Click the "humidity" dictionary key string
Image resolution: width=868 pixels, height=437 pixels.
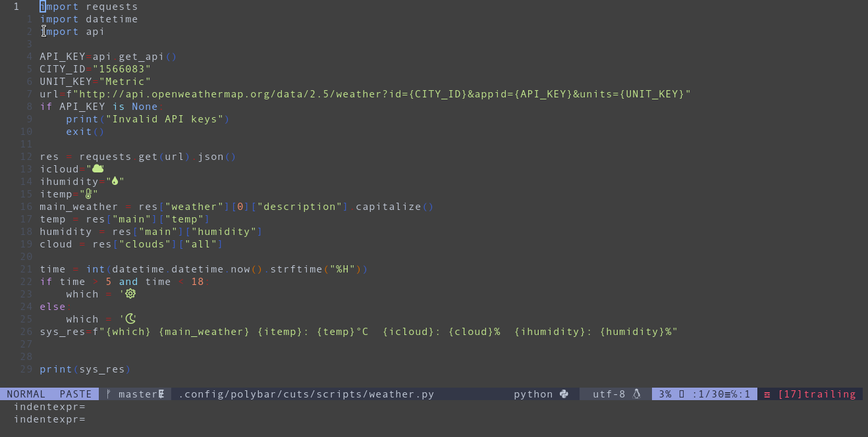coord(224,232)
